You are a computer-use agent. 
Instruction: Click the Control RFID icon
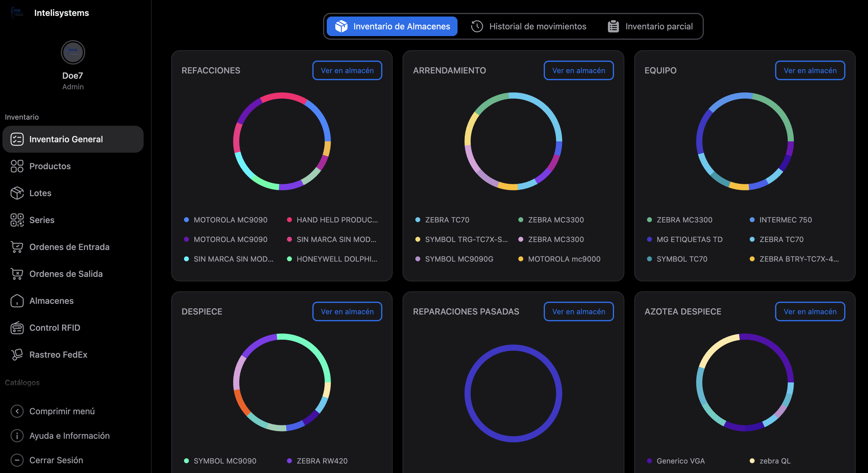tap(17, 328)
